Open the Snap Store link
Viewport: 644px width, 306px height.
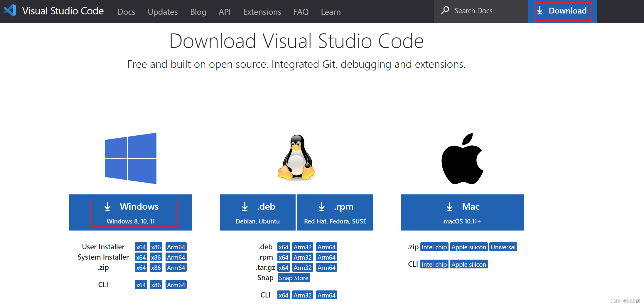click(x=294, y=278)
